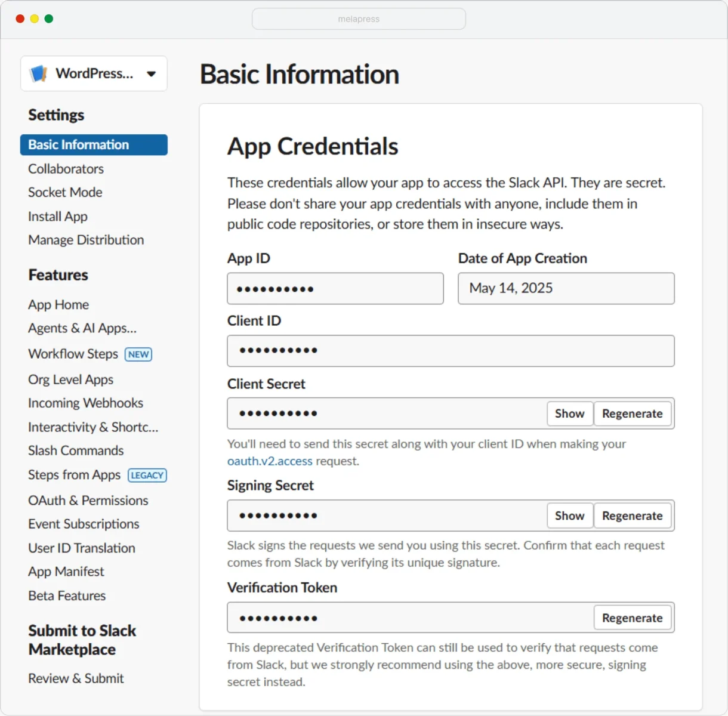Click the Submit to Slack Marketplace heading
The width and height of the screenshot is (728, 716).
[x=82, y=640]
